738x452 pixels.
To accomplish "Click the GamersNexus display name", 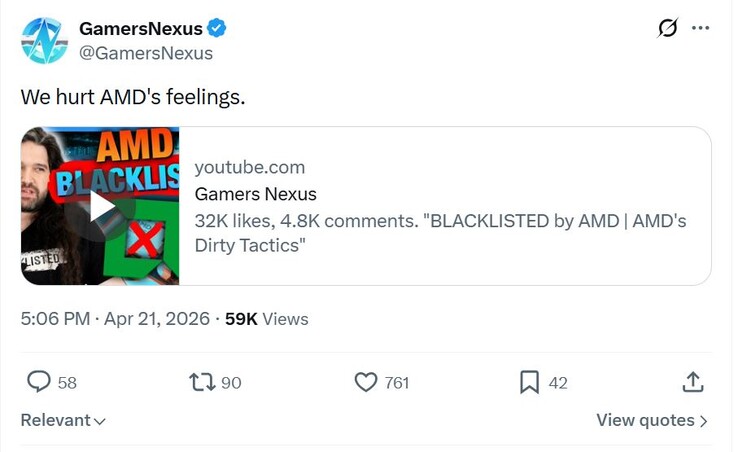I will [x=141, y=29].
